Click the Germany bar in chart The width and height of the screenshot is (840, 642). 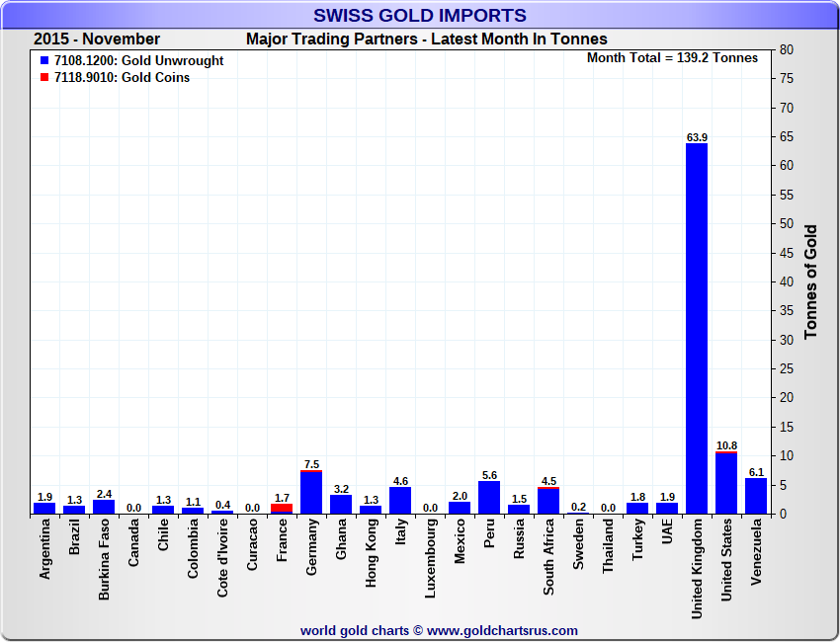coord(310,493)
